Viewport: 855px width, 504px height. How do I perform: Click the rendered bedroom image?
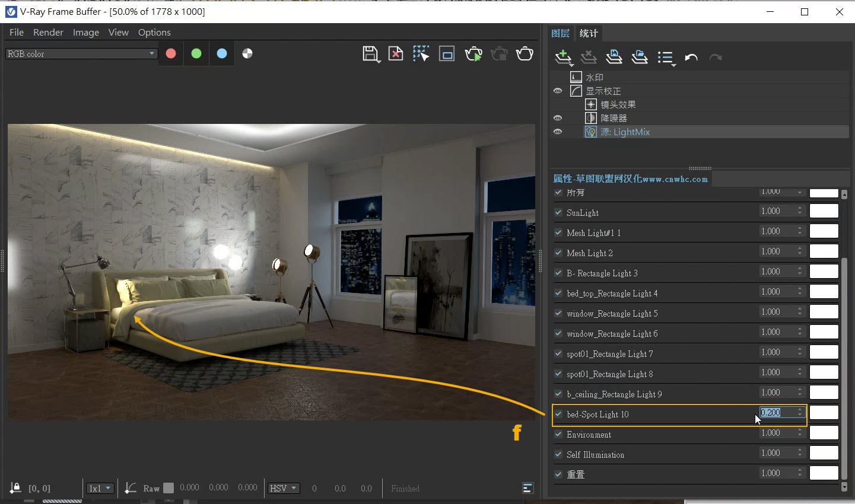pos(271,272)
